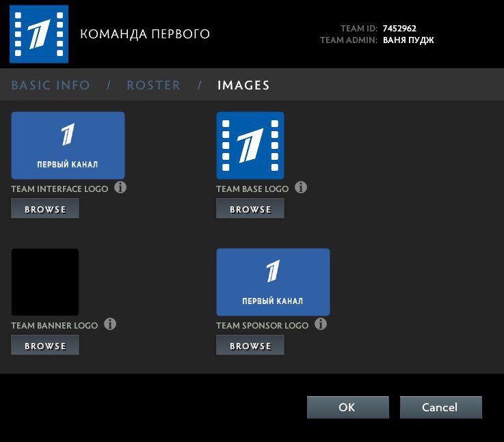This screenshot has width=504, height=442.
Task: Browse for a Team Sponsor Logo
Action: click(x=250, y=345)
